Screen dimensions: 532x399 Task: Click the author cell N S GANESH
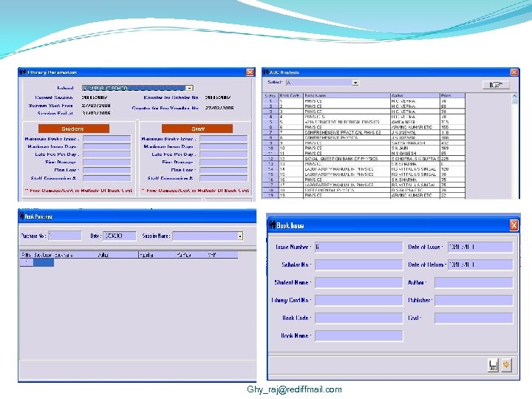[x=415, y=154]
